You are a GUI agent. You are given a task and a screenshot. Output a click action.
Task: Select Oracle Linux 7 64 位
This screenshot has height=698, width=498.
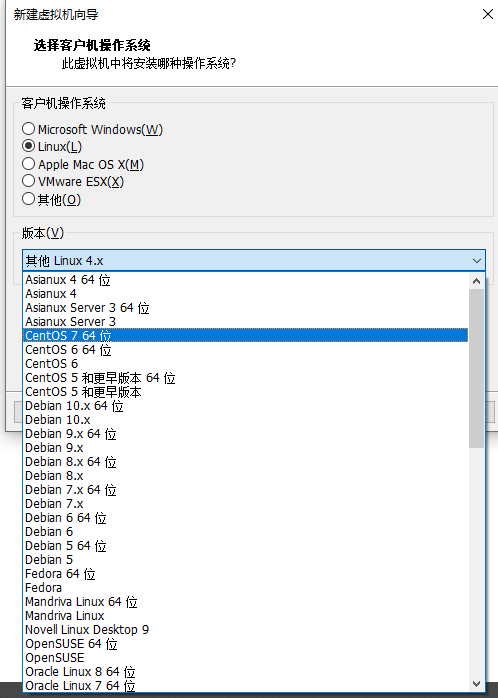click(245, 686)
